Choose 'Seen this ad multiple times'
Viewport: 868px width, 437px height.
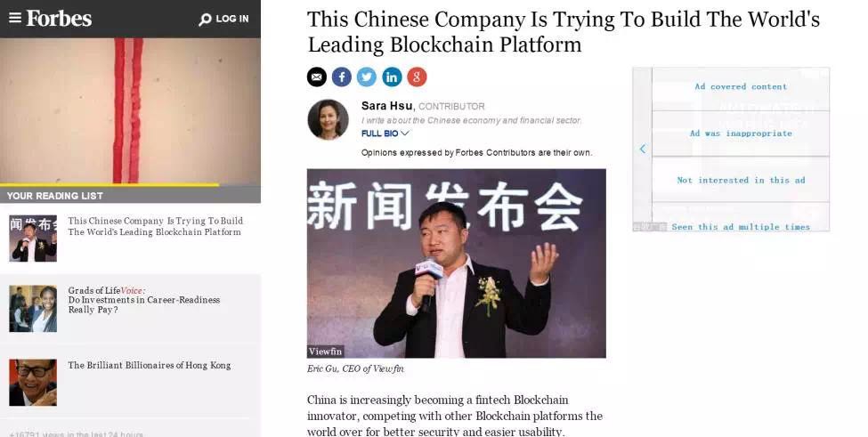click(741, 226)
